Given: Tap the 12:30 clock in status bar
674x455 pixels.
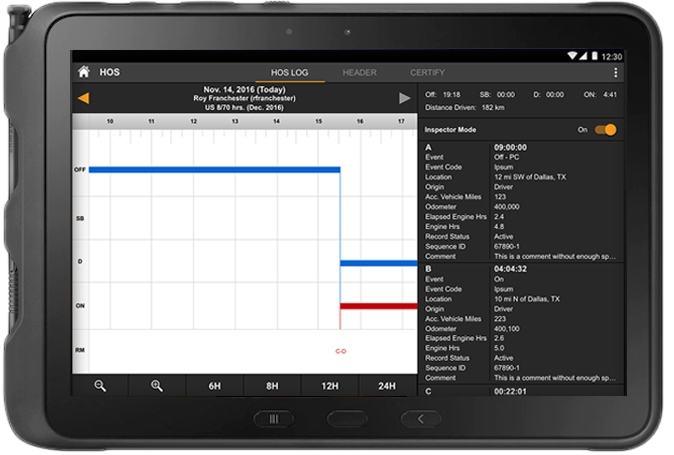Looking at the screenshot, I should 612,57.
